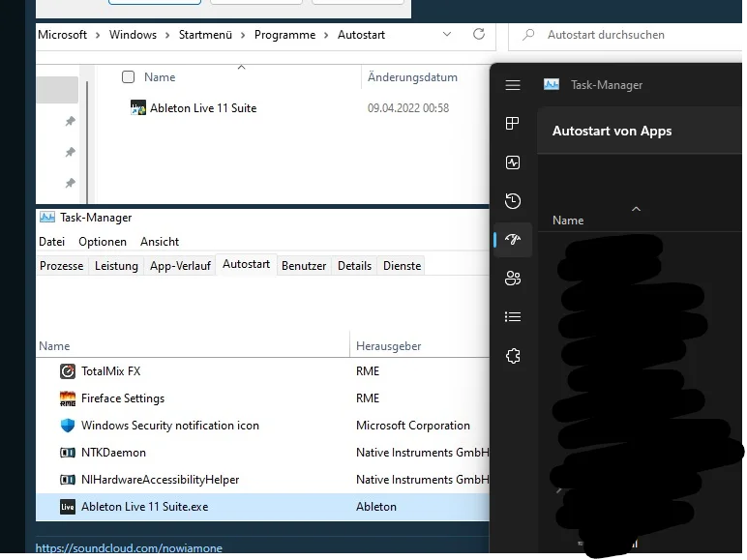
Task: Switch to the Leistung tab
Action: (x=116, y=266)
